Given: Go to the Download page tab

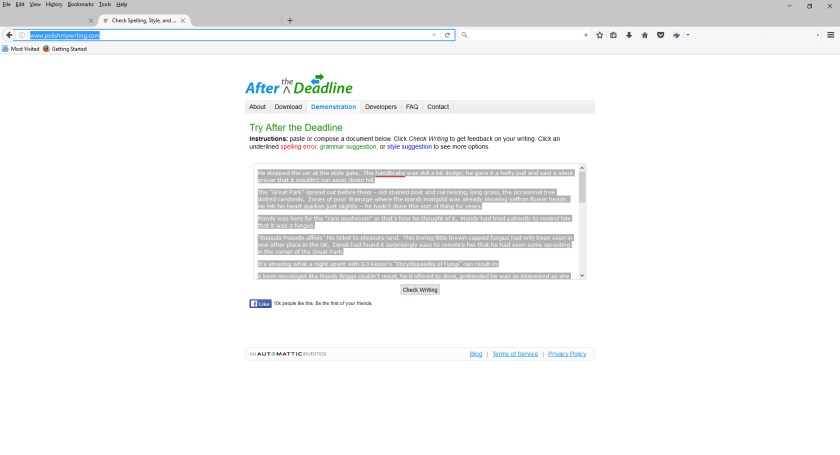Looking at the screenshot, I should 288,106.
